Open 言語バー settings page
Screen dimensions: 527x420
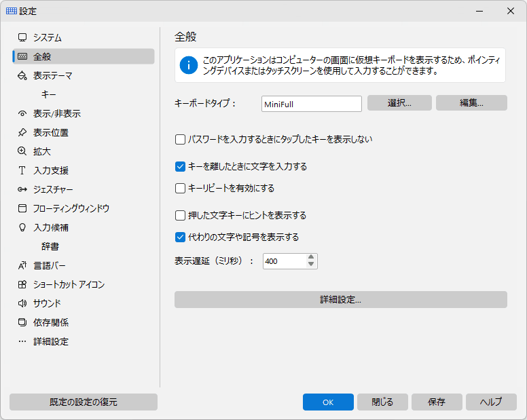84,265
